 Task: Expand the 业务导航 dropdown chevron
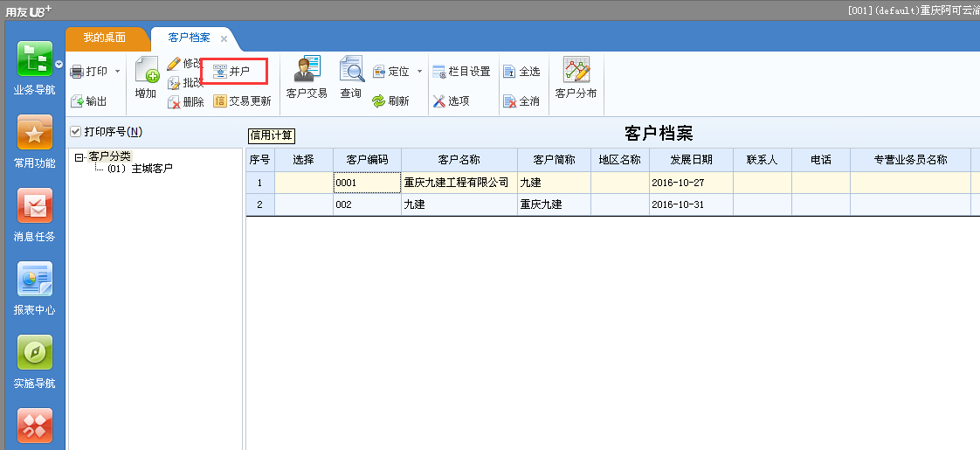tap(59, 64)
